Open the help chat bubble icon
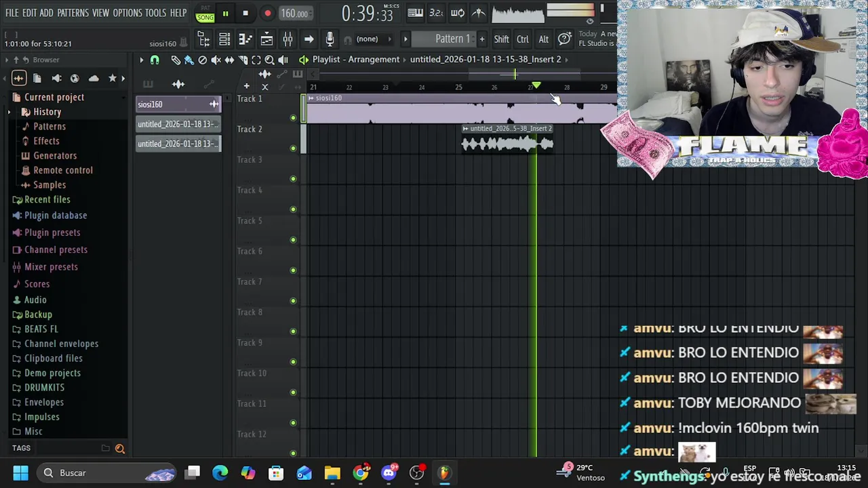This screenshot has width=868, height=488. click(565, 39)
